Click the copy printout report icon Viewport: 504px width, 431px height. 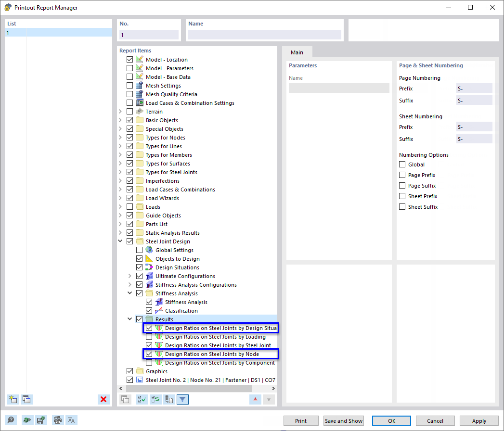(x=27, y=399)
